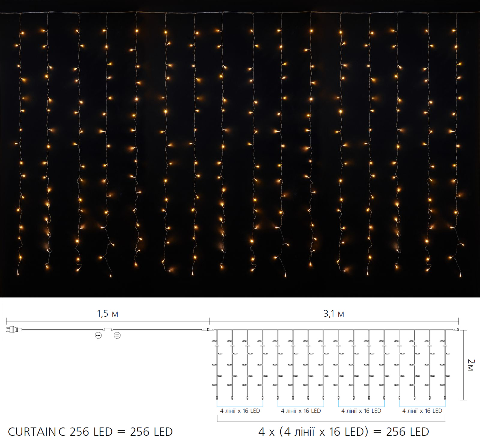
Task: Click the inline power adapter box on the cable
Action: coord(108,330)
